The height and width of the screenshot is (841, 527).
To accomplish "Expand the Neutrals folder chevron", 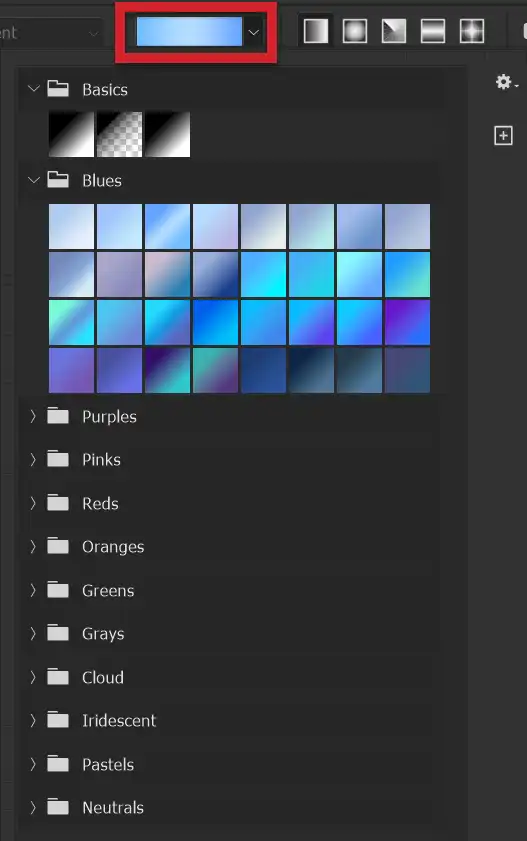I will tap(33, 807).
